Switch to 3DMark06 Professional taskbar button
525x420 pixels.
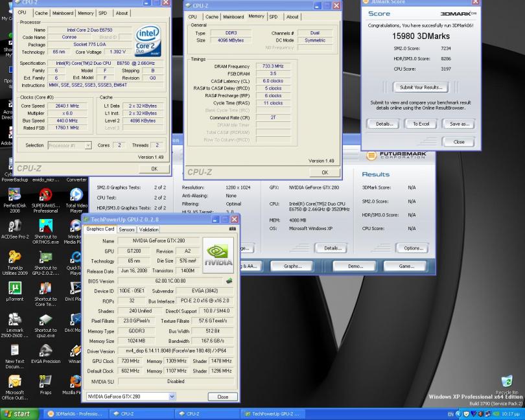[x=75, y=414]
